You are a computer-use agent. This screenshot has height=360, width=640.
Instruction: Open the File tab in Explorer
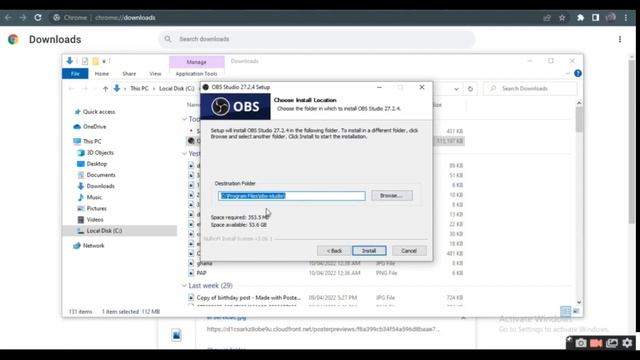75,74
